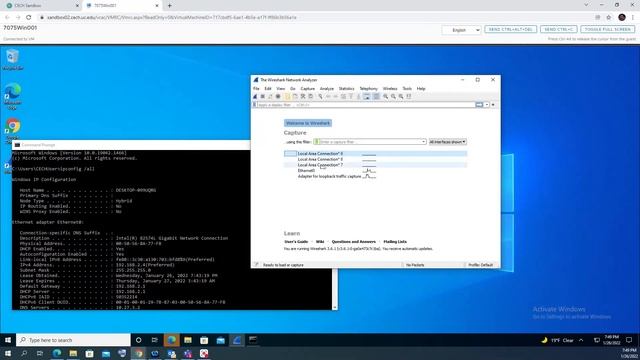640x360 pixels.
Task: Click the stop capture toolbar icon
Action: (263, 96)
